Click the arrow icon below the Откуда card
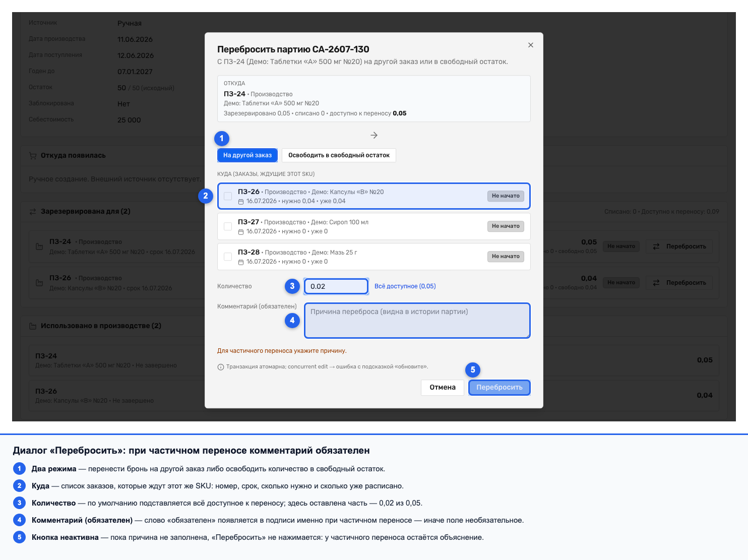This screenshot has width=748, height=560. click(x=374, y=135)
